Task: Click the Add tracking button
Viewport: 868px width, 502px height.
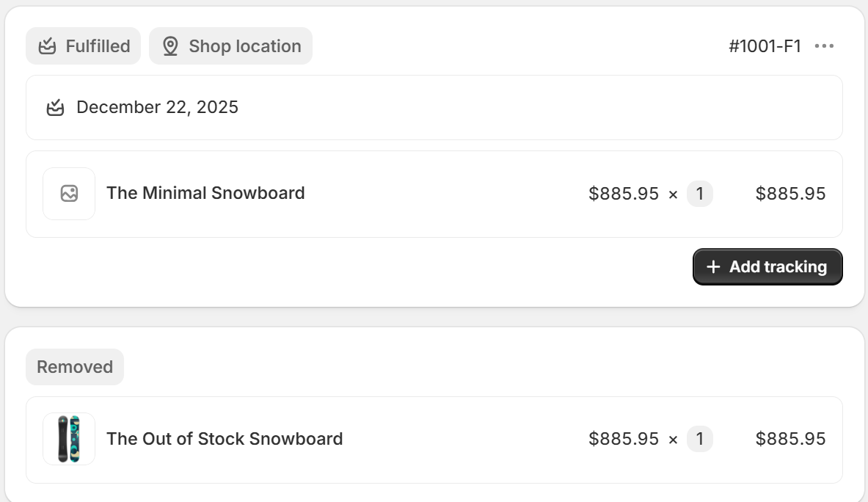Action: pos(767,267)
